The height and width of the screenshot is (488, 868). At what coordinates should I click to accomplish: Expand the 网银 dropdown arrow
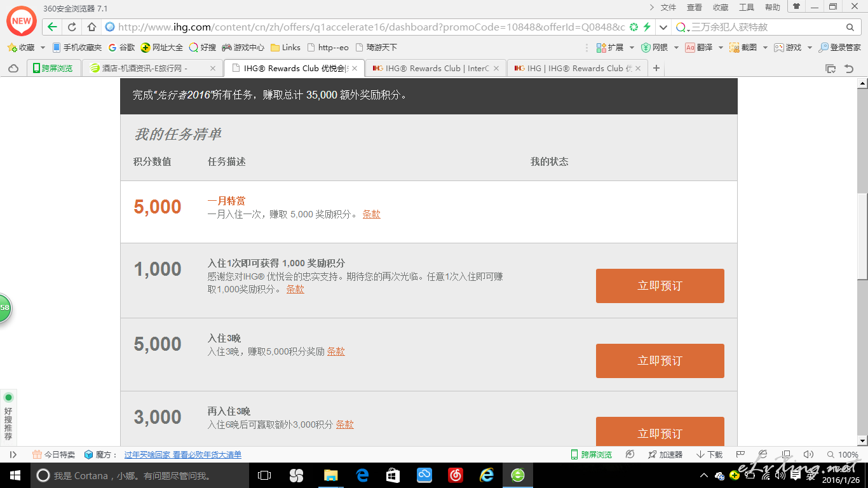click(676, 48)
